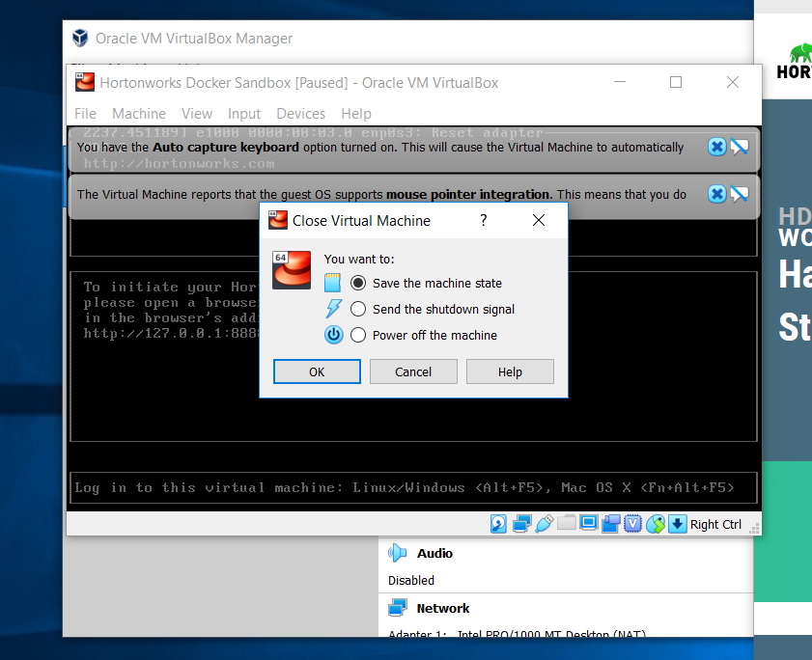Click the USB devices status bar icon
Viewport: 812px width, 660px height.
tap(545, 524)
